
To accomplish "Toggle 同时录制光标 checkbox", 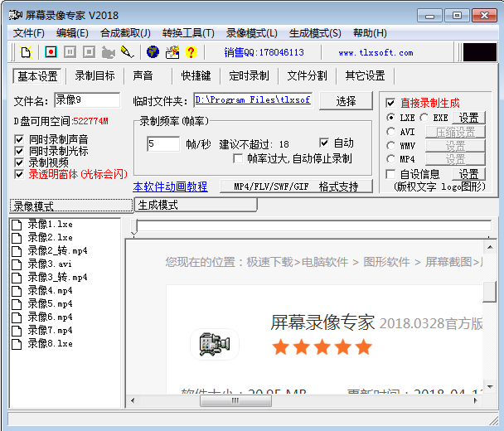I will [19, 151].
